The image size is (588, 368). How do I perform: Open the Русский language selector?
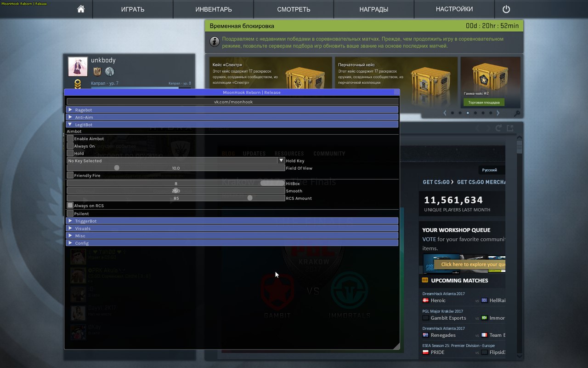pyautogui.click(x=491, y=170)
